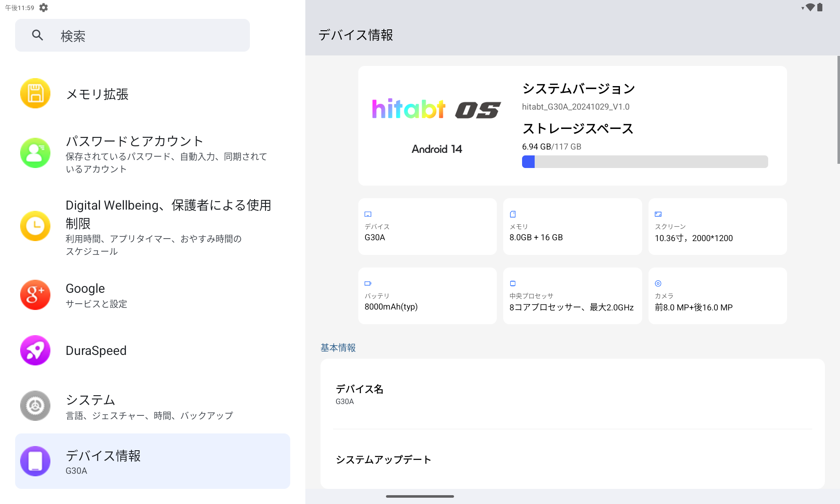The width and height of the screenshot is (840, 504).
Task: Click the バッテリ 8000mAh card
Action: [427, 296]
